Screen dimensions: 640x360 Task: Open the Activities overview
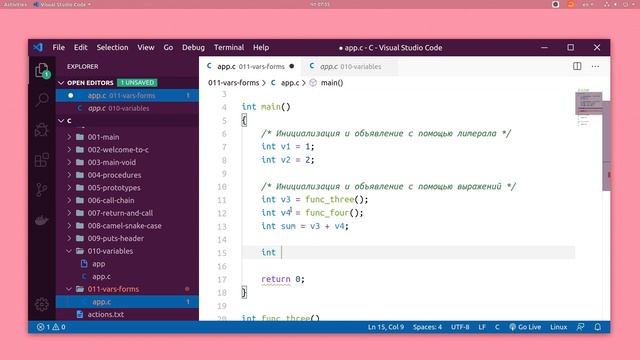pyautogui.click(x=15, y=4)
